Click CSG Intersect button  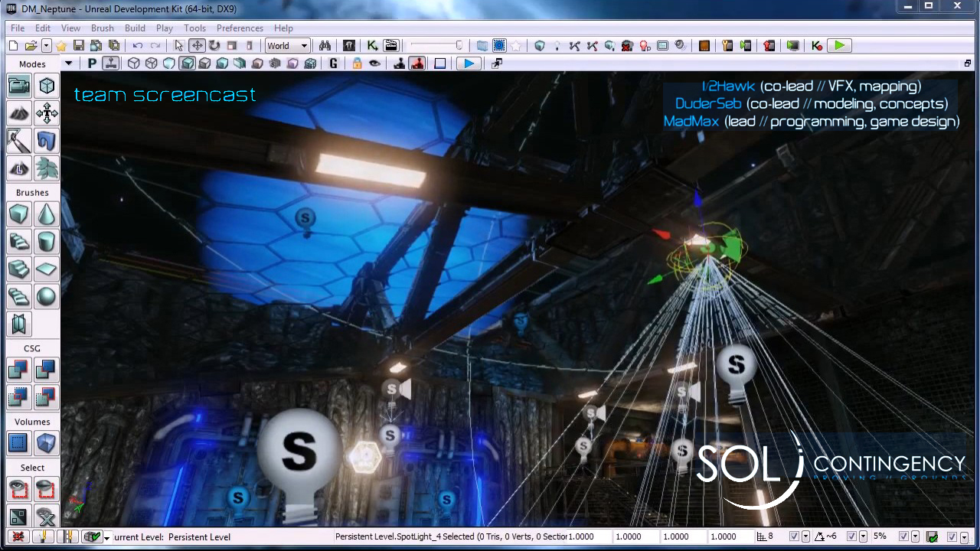pyautogui.click(x=19, y=397)
